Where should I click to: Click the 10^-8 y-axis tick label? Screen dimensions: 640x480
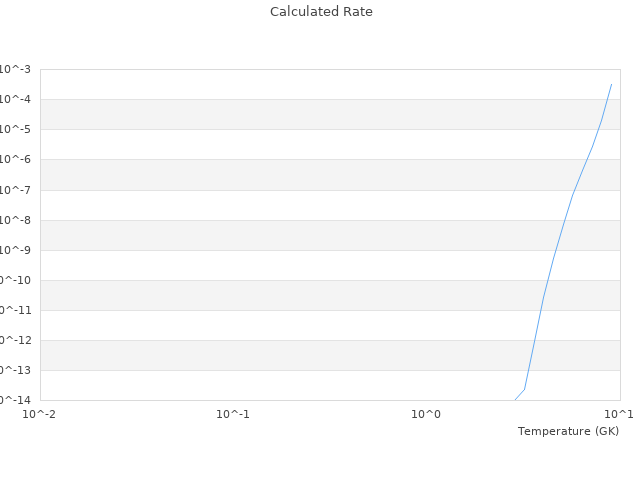point(15,220)
